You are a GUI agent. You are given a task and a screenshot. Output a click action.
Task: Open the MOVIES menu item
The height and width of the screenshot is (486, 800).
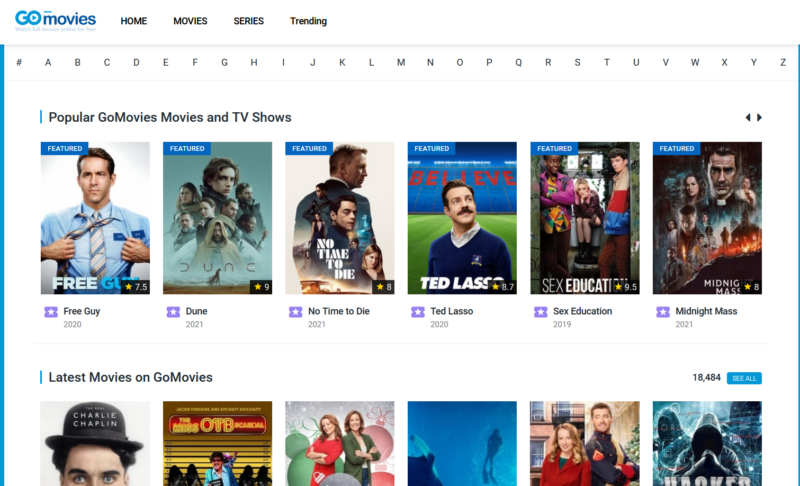190,21
